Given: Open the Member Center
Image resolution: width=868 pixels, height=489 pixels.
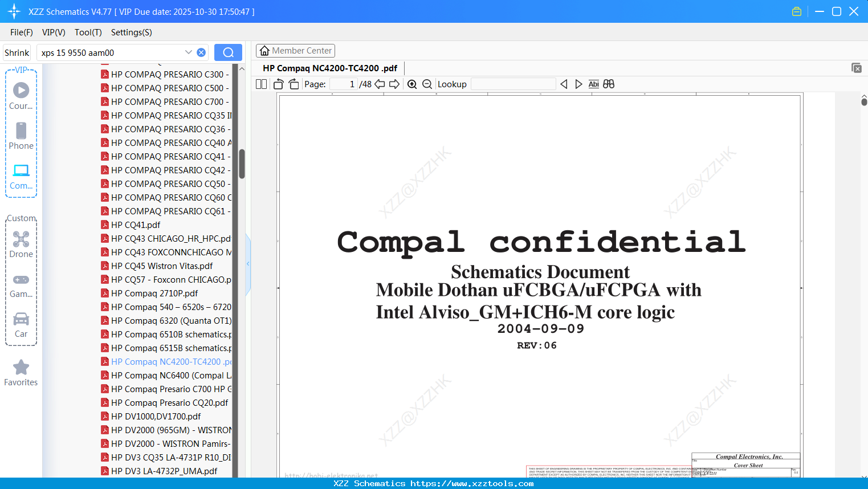Looking at the screenshot, I should (x=295, y=51).
